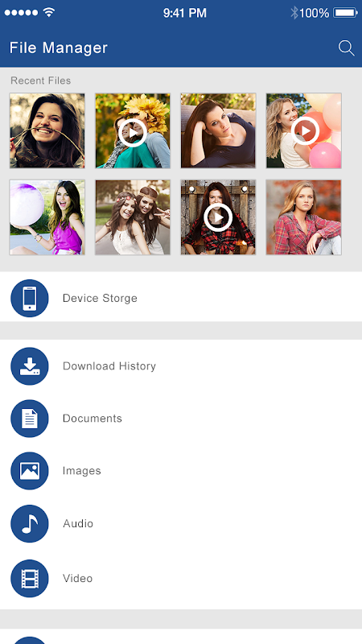Open photo of woman biting straw
362x644 pixels.
pos(47,130)
